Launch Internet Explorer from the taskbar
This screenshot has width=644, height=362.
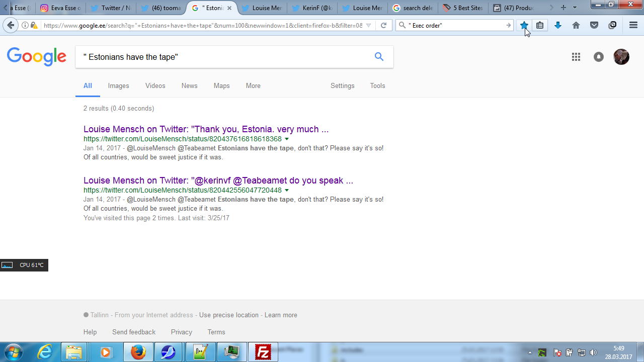(45, 352)
